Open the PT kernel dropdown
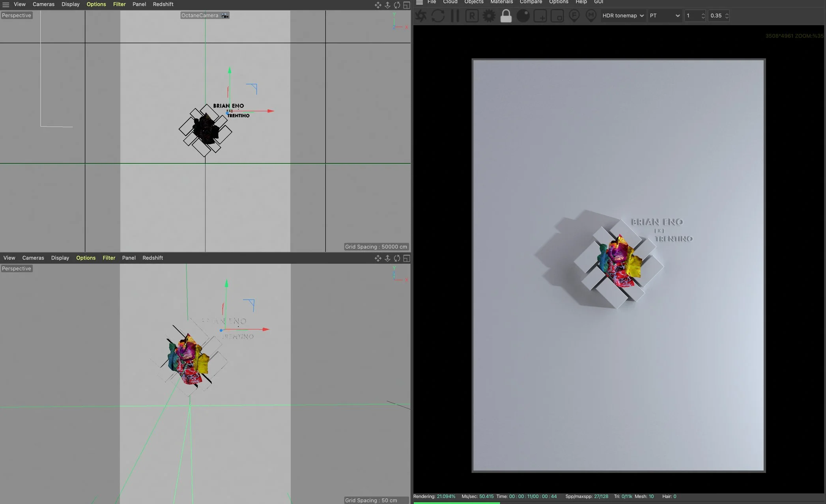 tap(665, 16)
